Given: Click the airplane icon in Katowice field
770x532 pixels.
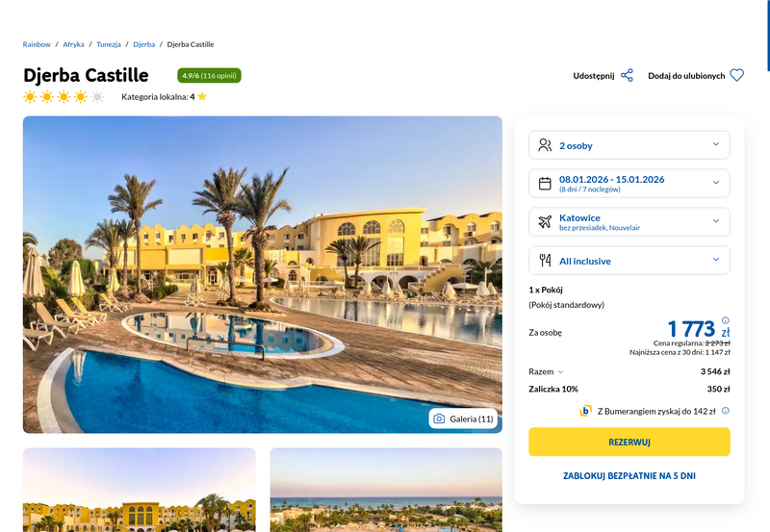Looking at the screenshot, I should coord(545,222).
